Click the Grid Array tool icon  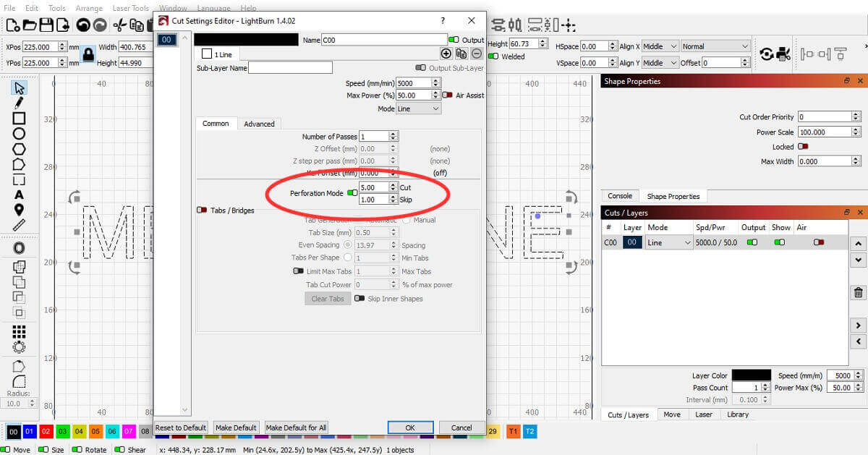pos(19,331)
